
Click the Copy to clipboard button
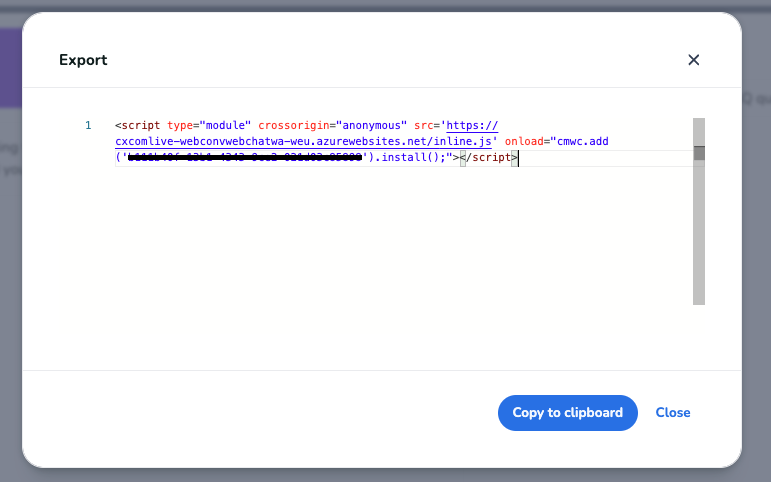(567, 413)
